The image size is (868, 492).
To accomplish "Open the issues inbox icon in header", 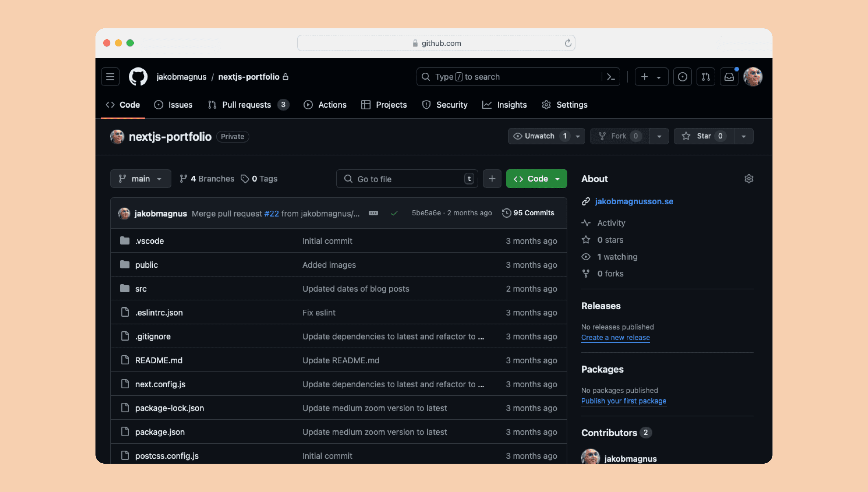I will (682, 77).
